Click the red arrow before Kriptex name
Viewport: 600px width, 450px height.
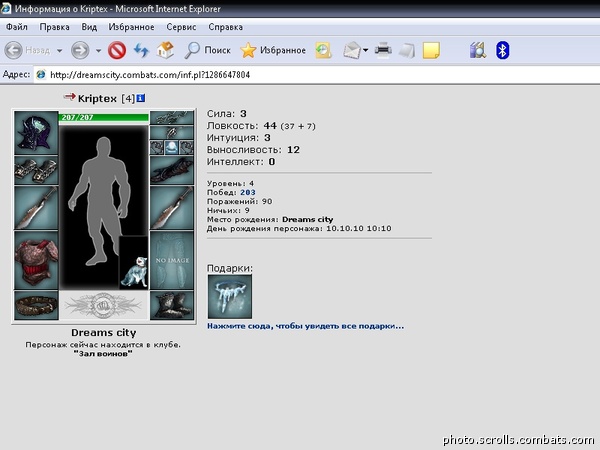69,97
